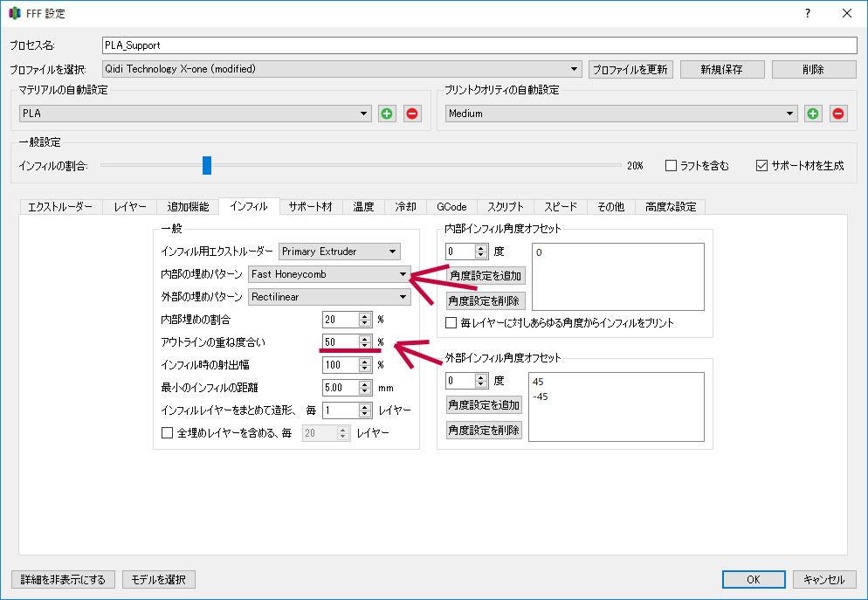
Task: Uncheck the サポート材を生成 checkbox
Action: click(761, 165)
